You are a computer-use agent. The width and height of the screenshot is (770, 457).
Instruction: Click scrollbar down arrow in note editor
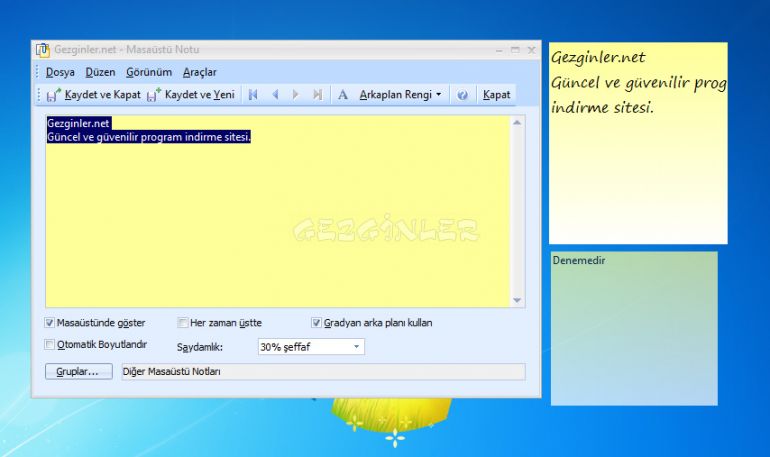[517, 300]
